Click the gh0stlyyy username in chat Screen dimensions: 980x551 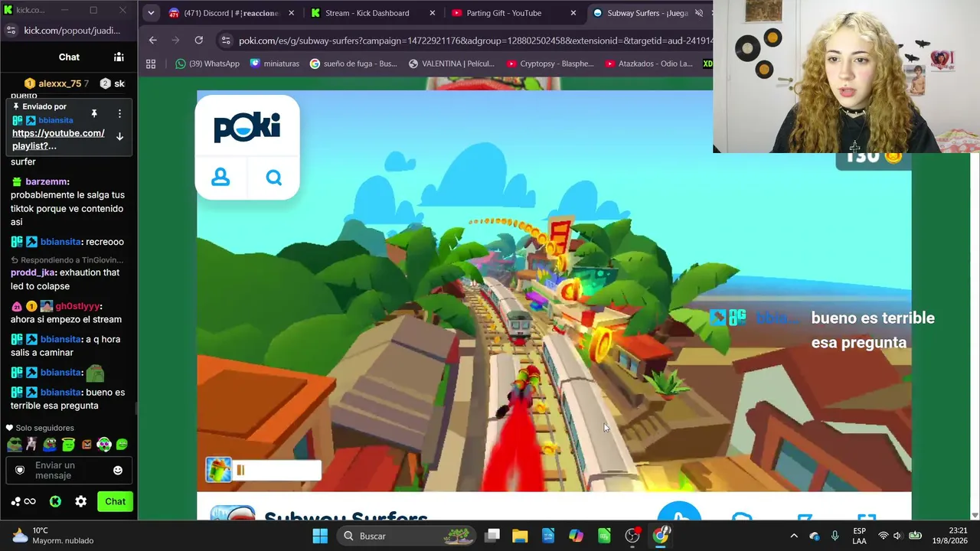click(77, 306)
